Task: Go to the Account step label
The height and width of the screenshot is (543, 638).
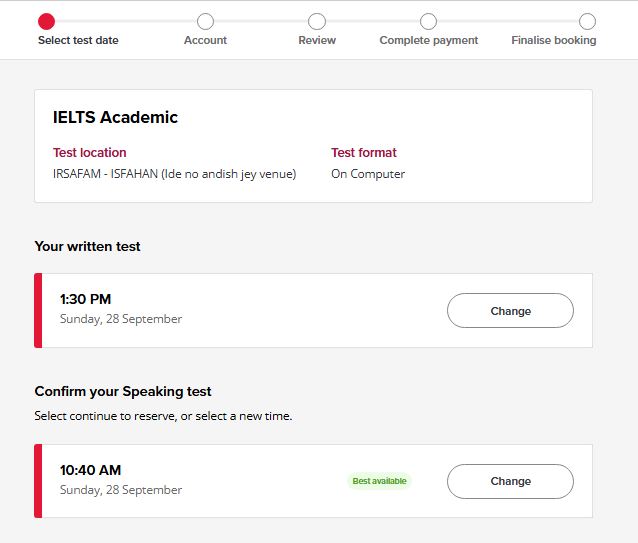Action: pos(205,41)
